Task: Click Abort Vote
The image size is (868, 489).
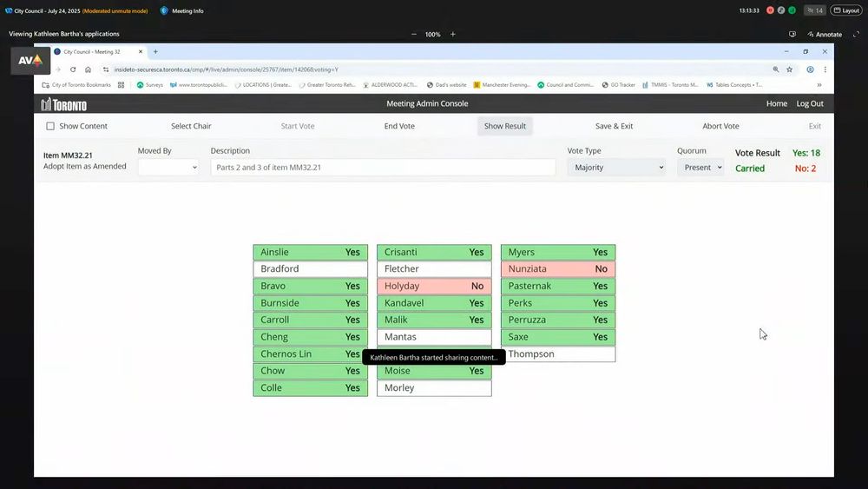Action: 720,126
